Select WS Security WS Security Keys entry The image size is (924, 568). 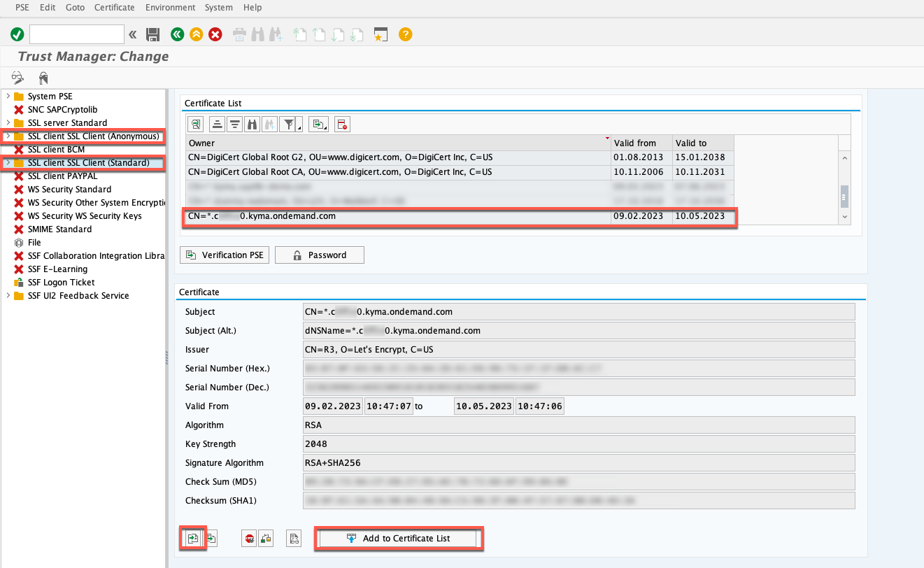click(x=85, y=215)
